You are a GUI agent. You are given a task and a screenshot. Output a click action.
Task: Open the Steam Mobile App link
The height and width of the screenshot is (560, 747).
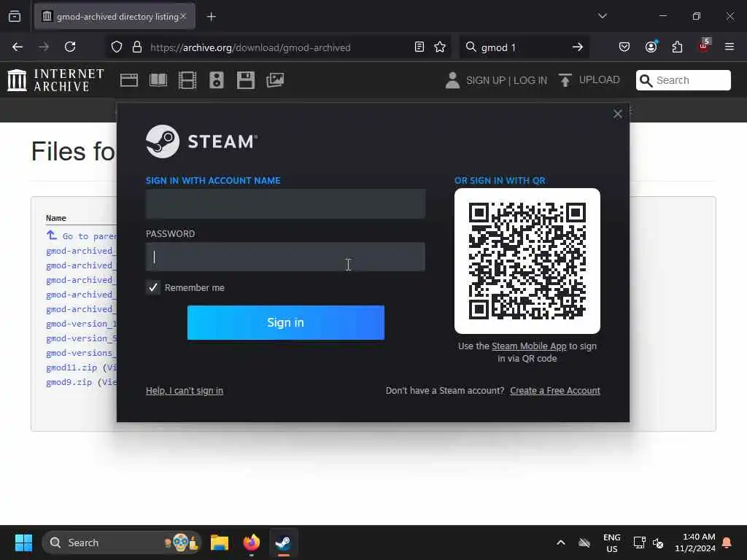click(x=529, y=346)
